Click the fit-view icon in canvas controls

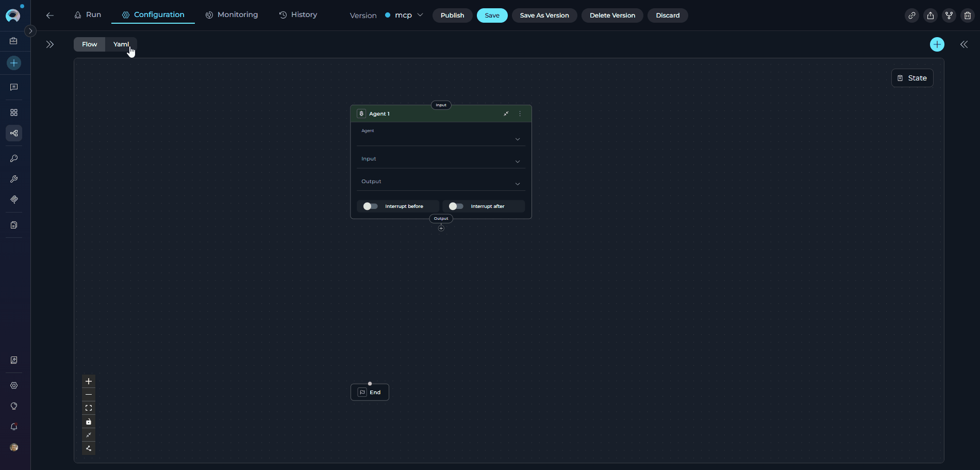[x=88, y=408]
